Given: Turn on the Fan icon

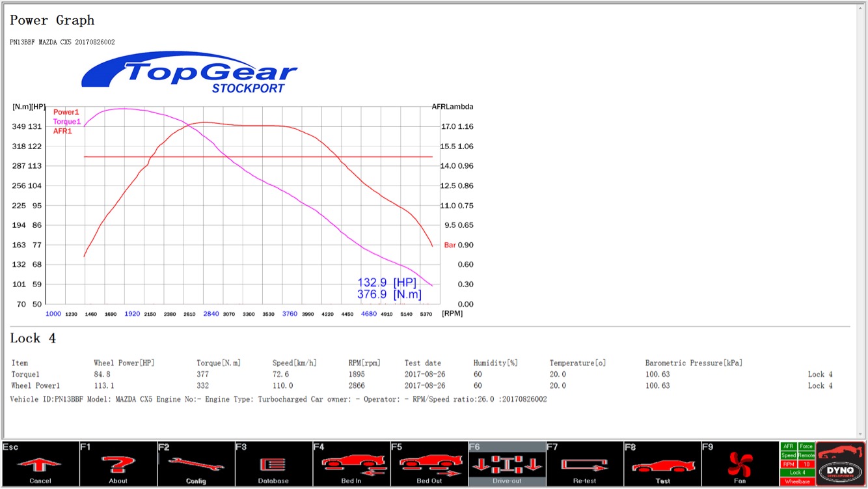Looking at the screenshot, I should [x=740, y=464].
